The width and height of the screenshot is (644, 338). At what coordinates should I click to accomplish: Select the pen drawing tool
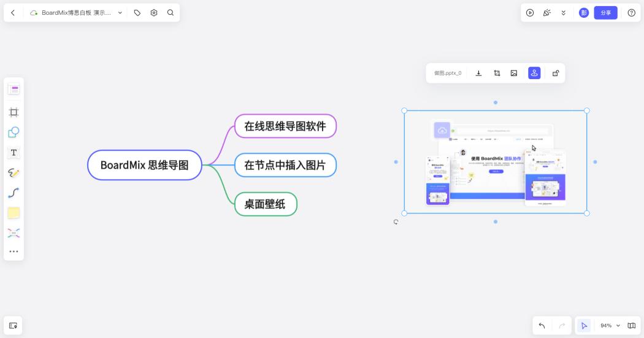click(x=13, y=173)
